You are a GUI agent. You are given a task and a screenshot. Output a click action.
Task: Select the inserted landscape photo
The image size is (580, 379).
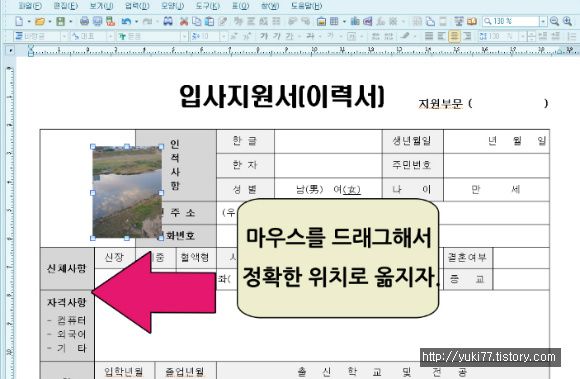coord(127,192)
